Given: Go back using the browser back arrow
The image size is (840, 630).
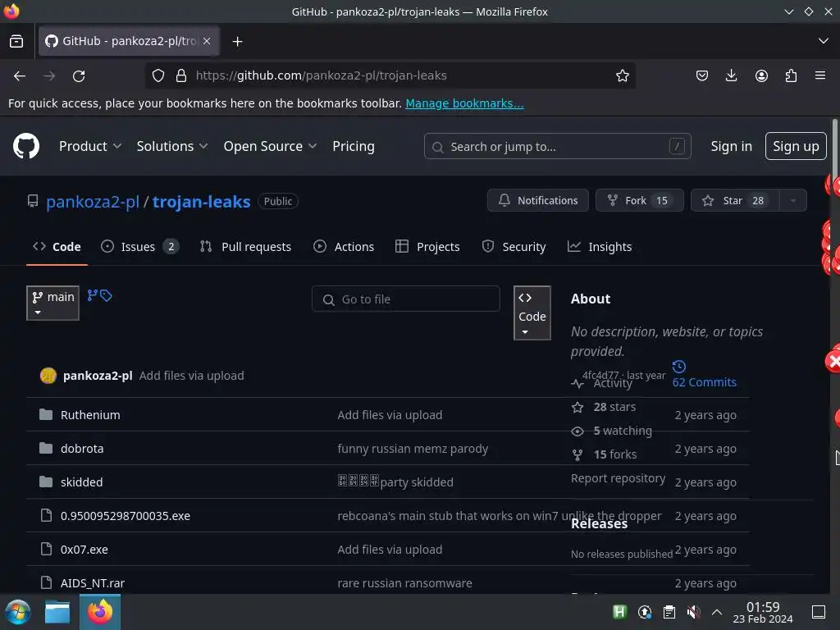Looking at the screenshot, I should click(20, 76).
